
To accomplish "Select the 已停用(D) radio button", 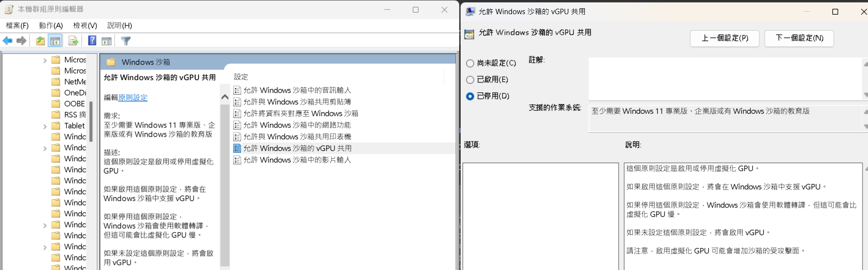I will point(470,96).
